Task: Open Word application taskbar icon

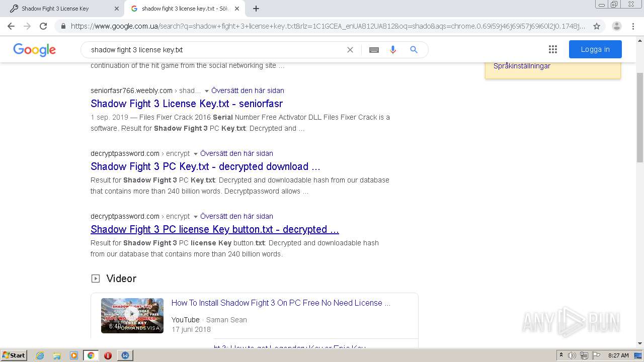Action: click(x=125, y=355)
